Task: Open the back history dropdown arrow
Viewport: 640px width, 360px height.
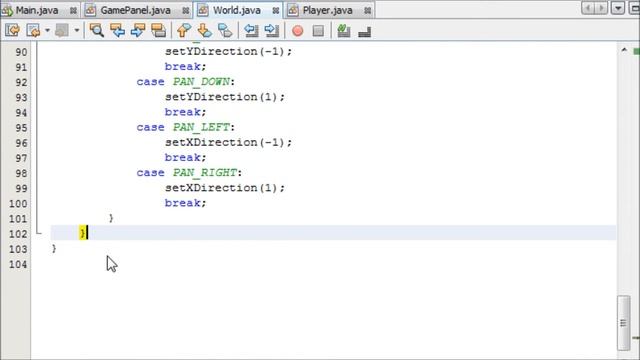Action: click(47, 30)
